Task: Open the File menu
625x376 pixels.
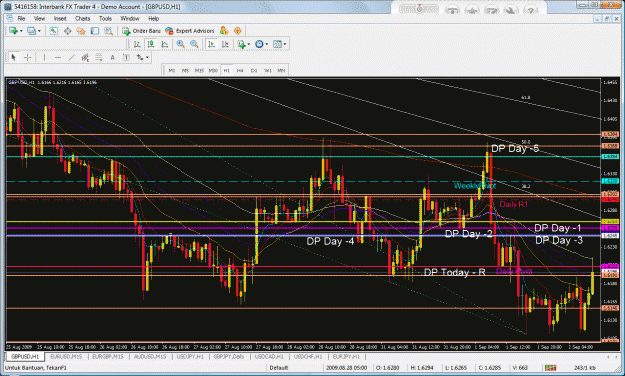Action: coord(21,18)
